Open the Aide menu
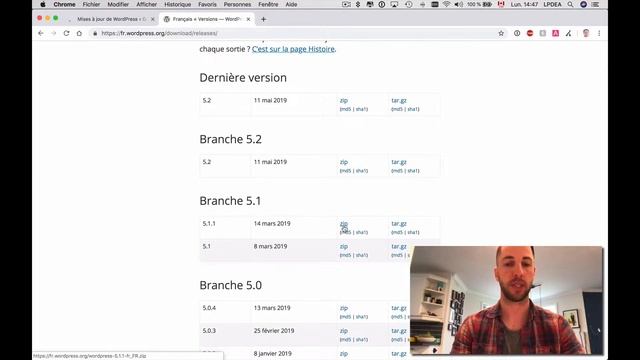The image size is (640, 360). pyautogui.click(x=291, y=4)
